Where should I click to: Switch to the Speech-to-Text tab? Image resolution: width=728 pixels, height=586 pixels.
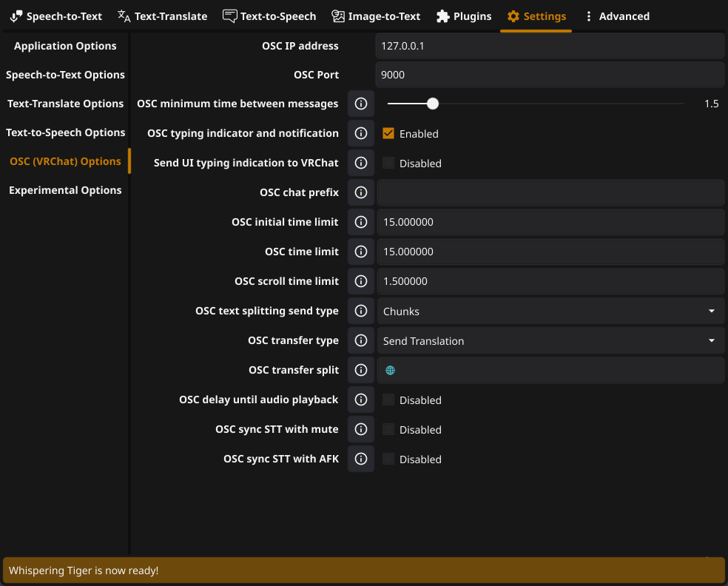tap(56, 16)
